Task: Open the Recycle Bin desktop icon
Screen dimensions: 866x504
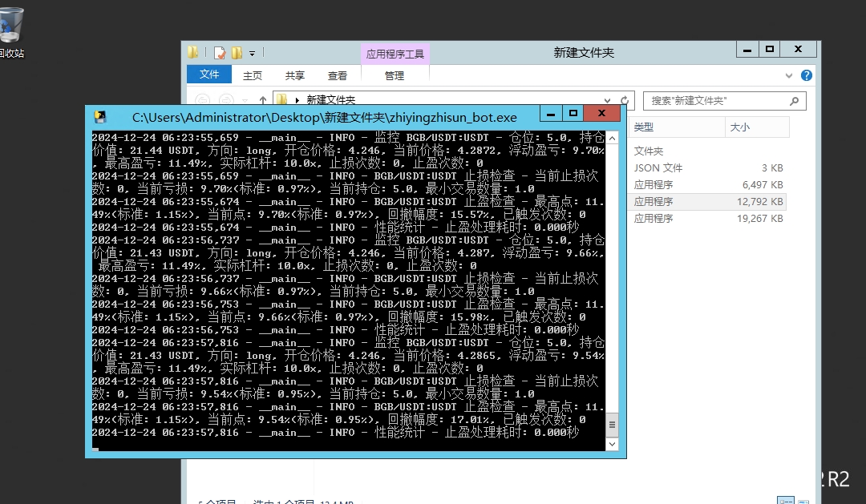Action: click(x=11, y=32)
